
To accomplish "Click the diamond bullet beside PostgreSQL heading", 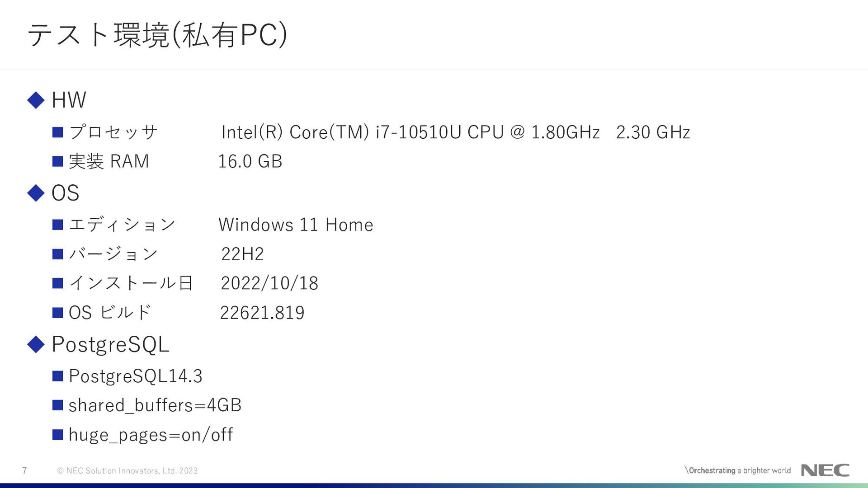I will (x=36, y=344).
